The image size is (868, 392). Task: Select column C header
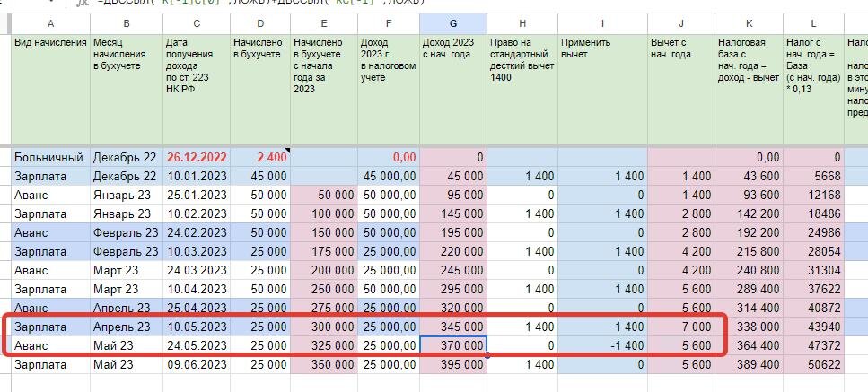[x=197, y=23]
